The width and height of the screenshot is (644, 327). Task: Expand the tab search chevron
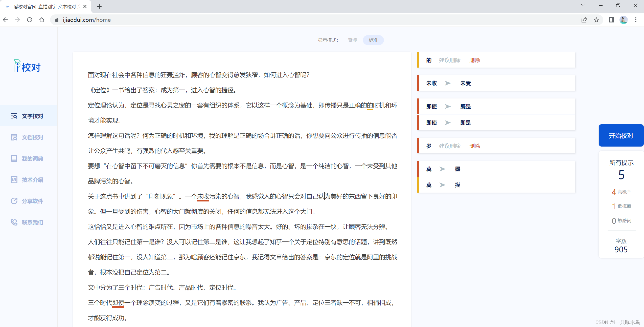(583, 6)
